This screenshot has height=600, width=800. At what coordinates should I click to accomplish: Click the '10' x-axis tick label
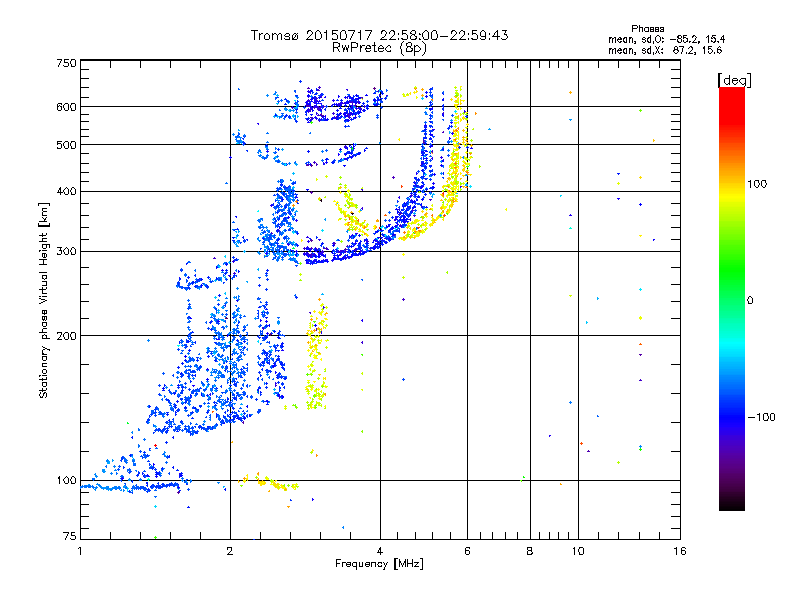click(x=578, y=551)
